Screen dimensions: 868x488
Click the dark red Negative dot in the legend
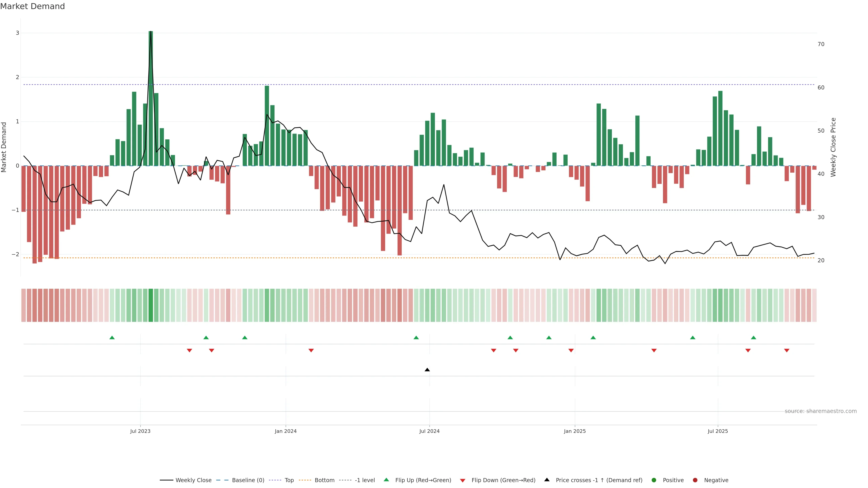695,480
